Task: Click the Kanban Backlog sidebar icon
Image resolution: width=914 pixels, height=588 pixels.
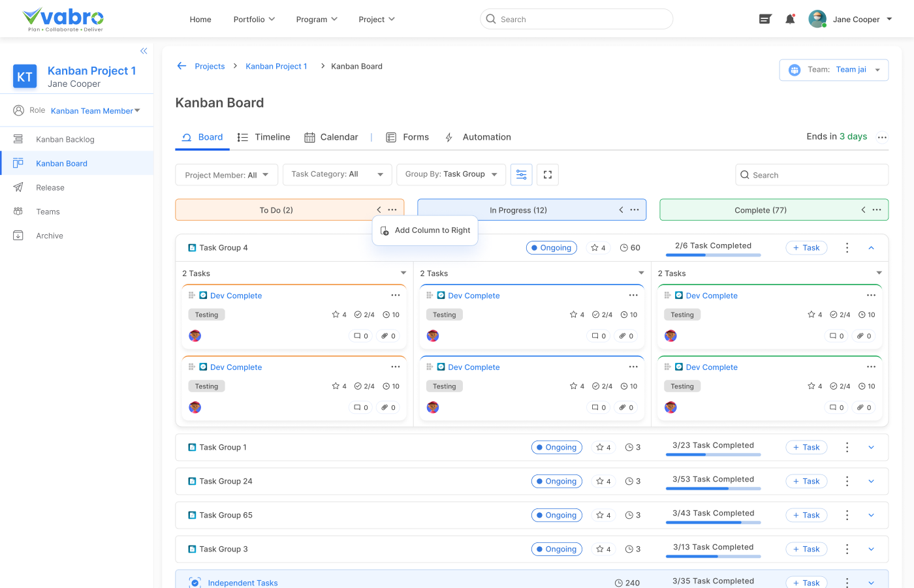Action: (x=18, y=139)
